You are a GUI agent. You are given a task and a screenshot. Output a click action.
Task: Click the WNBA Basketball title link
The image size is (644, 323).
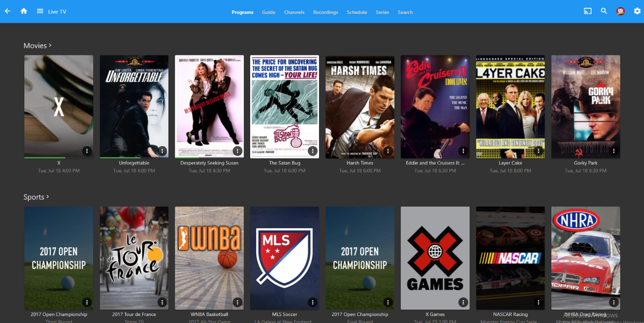pos(209,315)
